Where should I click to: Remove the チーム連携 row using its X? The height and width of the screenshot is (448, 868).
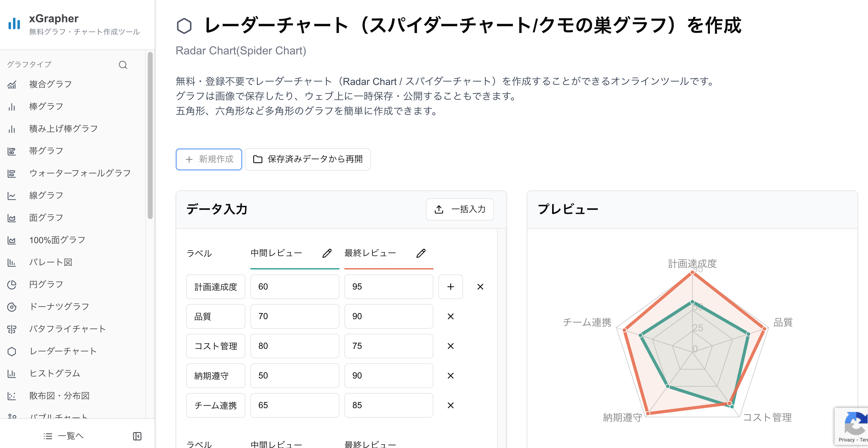[x=450, y=405]
